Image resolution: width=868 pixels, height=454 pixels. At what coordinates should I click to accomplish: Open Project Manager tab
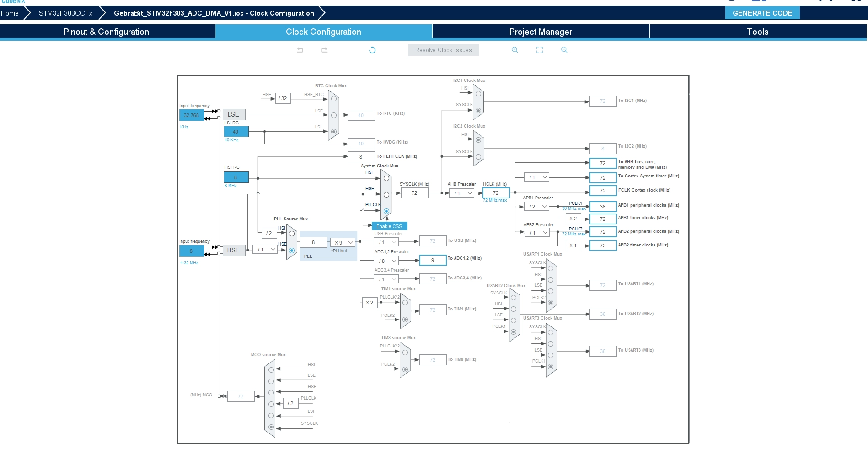pyautogui.click(x=541, y=32)
